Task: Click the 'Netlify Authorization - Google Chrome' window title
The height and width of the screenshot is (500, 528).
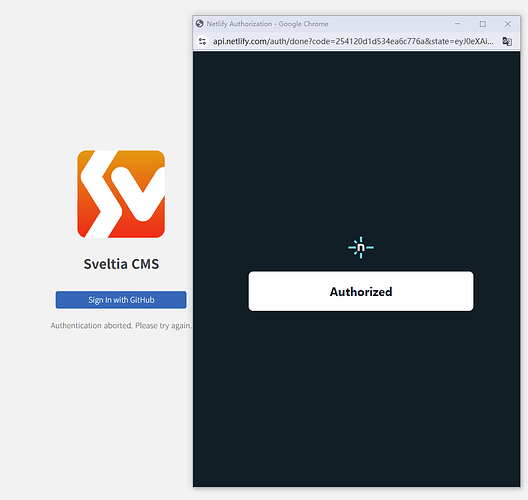Action: click(x=267, y=24)
